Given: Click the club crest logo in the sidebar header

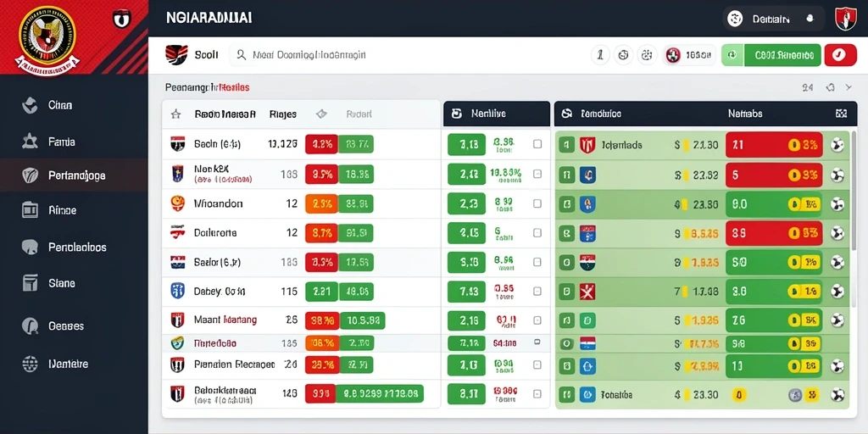Looking at the screenshot, I should coord(49,40).
